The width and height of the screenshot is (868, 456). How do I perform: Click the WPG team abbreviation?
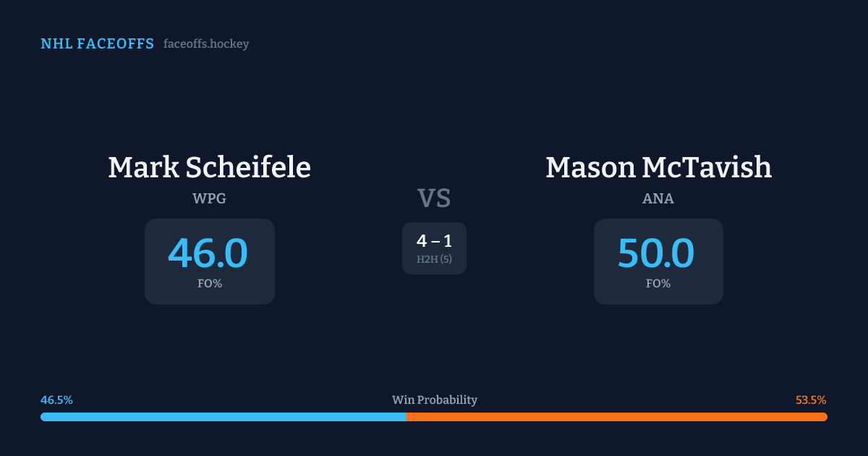click(x=209, y=198)
